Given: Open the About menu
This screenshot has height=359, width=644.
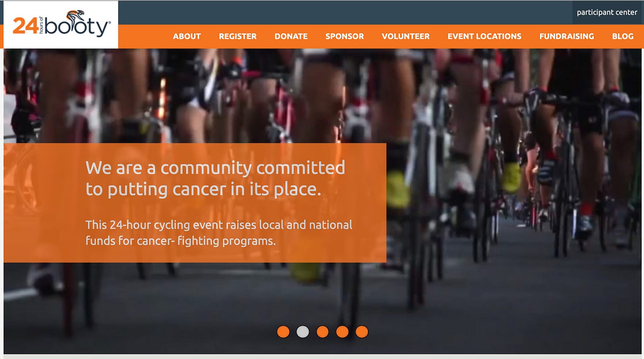Looking at the screenshot, I should (x=187, y=36).
